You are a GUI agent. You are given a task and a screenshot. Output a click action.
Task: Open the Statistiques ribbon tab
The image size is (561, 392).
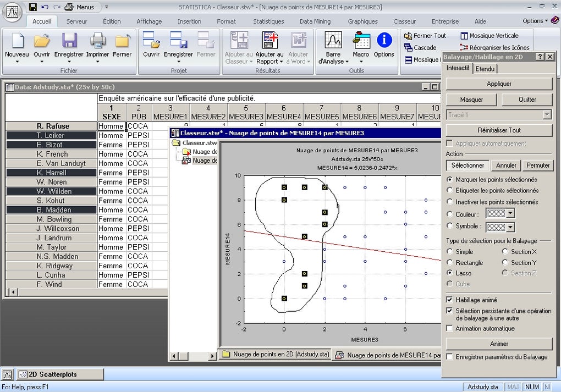click(x=268, y=21)
